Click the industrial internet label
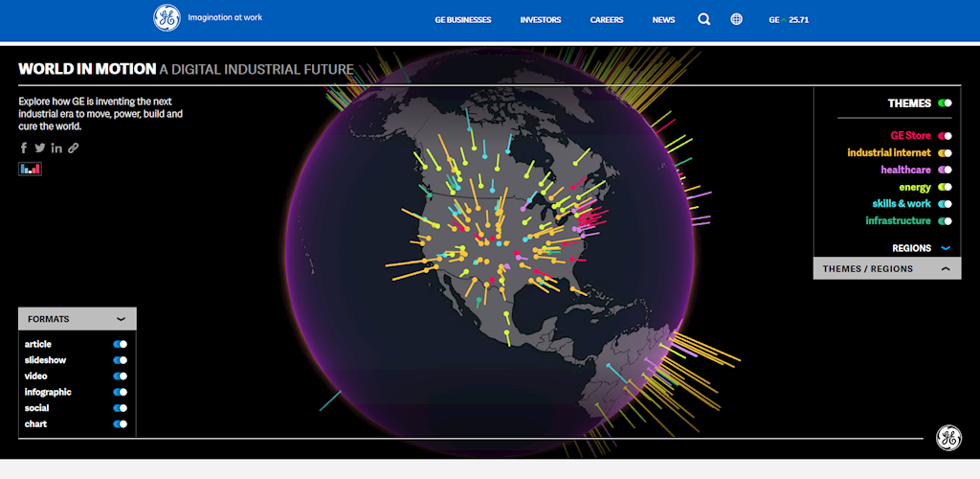Image resolution: width=980 pixels, height=479 pixels. pos(889,152)
